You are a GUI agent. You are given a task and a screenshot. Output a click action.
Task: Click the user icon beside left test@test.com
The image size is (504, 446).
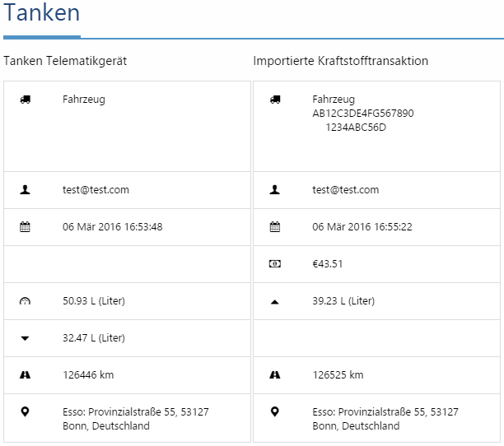tap(25, 190)
